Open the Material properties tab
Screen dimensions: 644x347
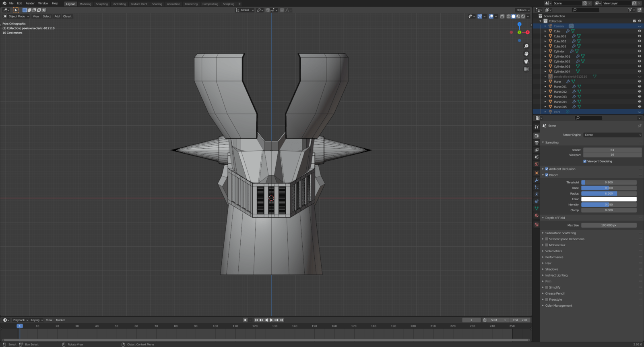(x=537, y=216)
